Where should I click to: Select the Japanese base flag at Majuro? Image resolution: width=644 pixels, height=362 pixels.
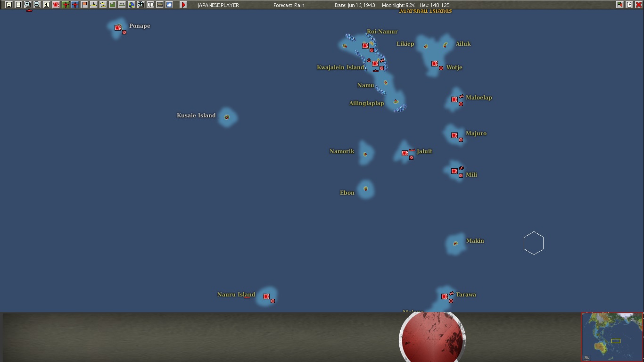click(x=454, y=135)
